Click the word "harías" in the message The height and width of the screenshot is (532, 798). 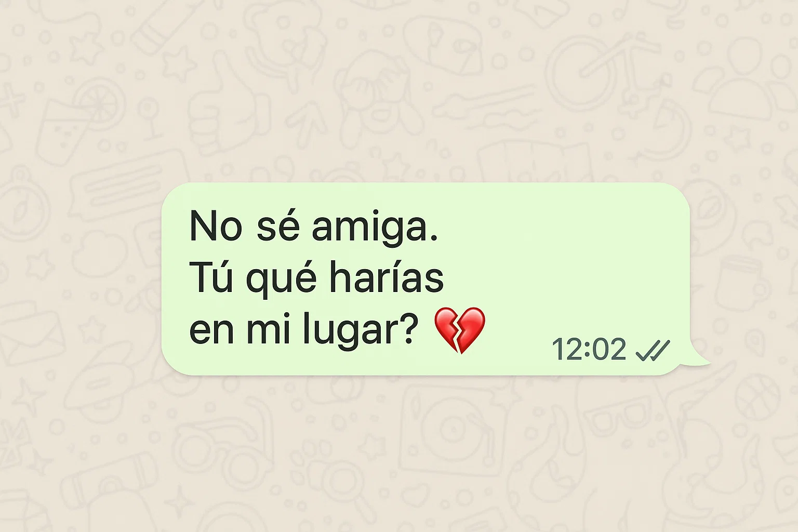coord(387,277)
